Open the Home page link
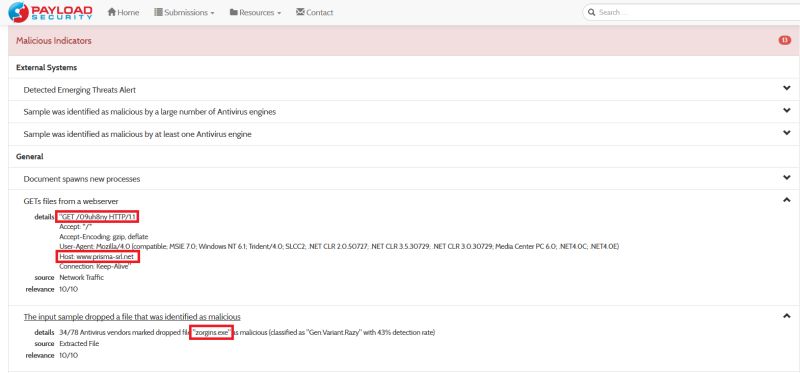The image size is (800, 373). [123, 12]
